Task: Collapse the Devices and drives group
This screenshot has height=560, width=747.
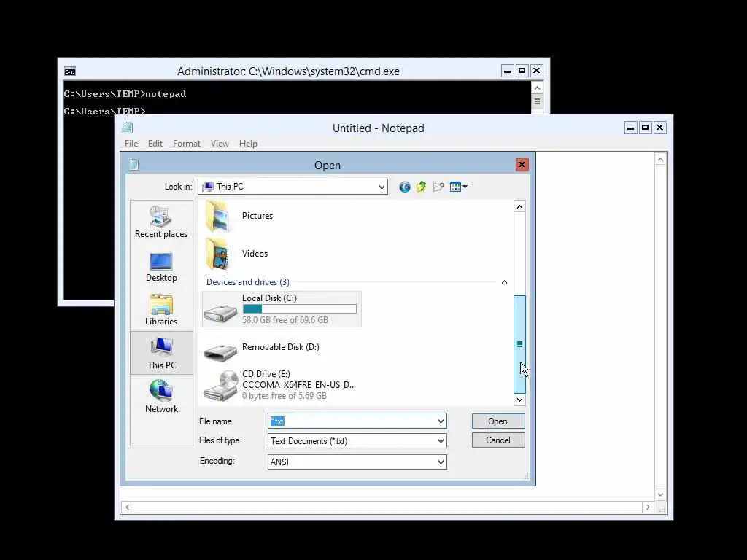Action: pyautogui.click(x=504, y=282)
